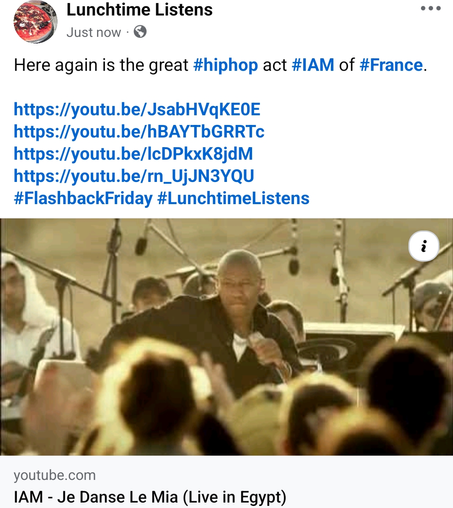Open the youtu.be/rn_UjJN3YQU link

pyautogui.click(x=134, y=176)
